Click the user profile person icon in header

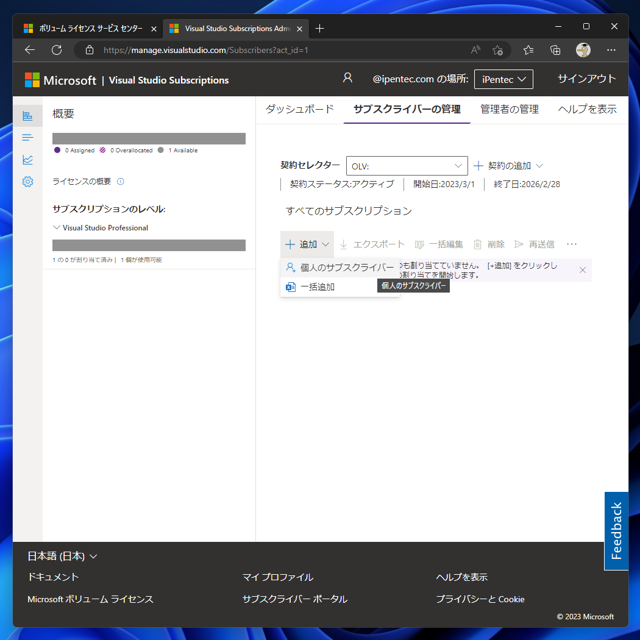point(347,78)
